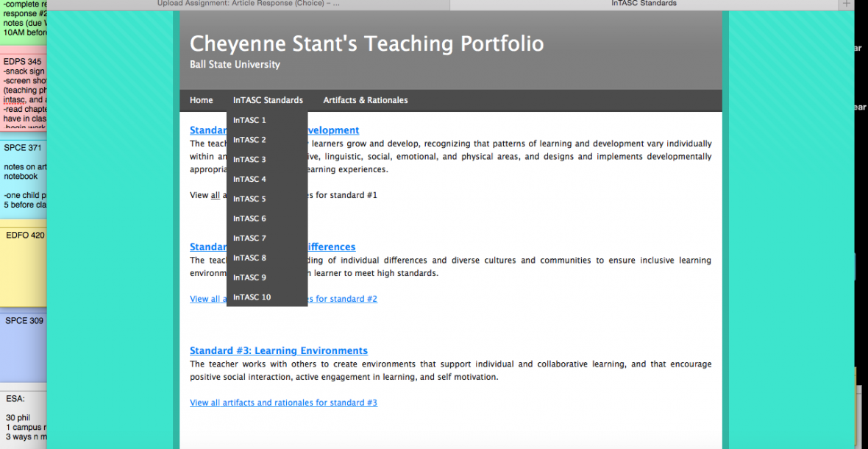Image resolution: width=868 pixels, height=449 pixels.
Task: Select the yellow EDFO 420 sticky note
Action: click(x=24, y=265)
